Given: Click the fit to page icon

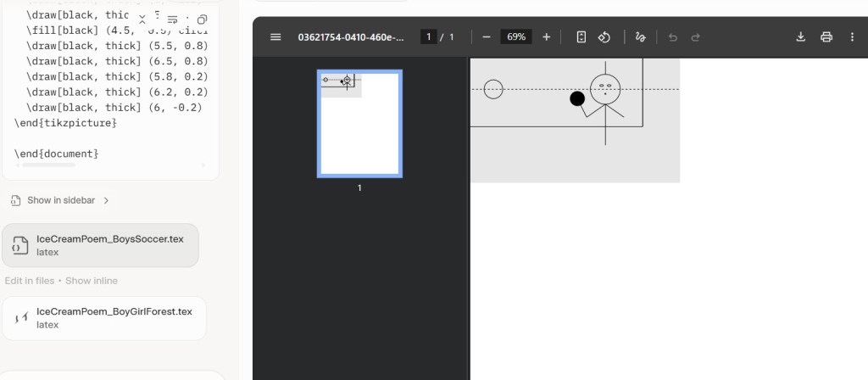Looking at the screenshot, I should (581, 37).
